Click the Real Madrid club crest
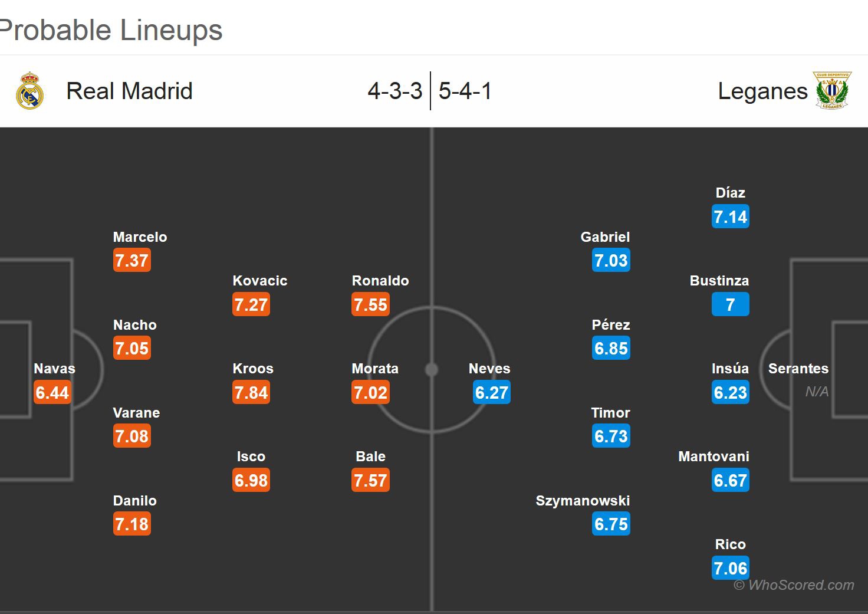The width and height of the screenshot is (868, 614). (29, 91)
